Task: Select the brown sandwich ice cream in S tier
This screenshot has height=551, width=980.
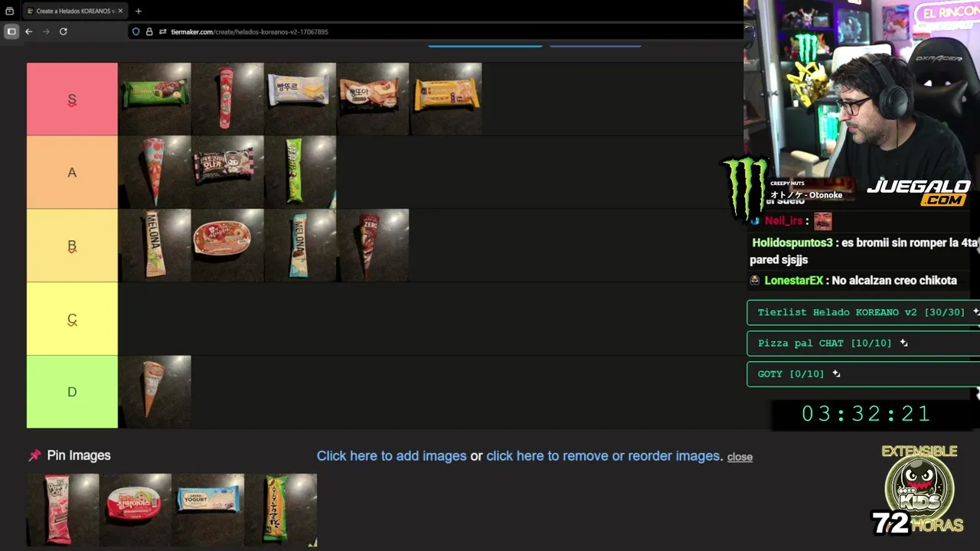Action: point(373,99)
